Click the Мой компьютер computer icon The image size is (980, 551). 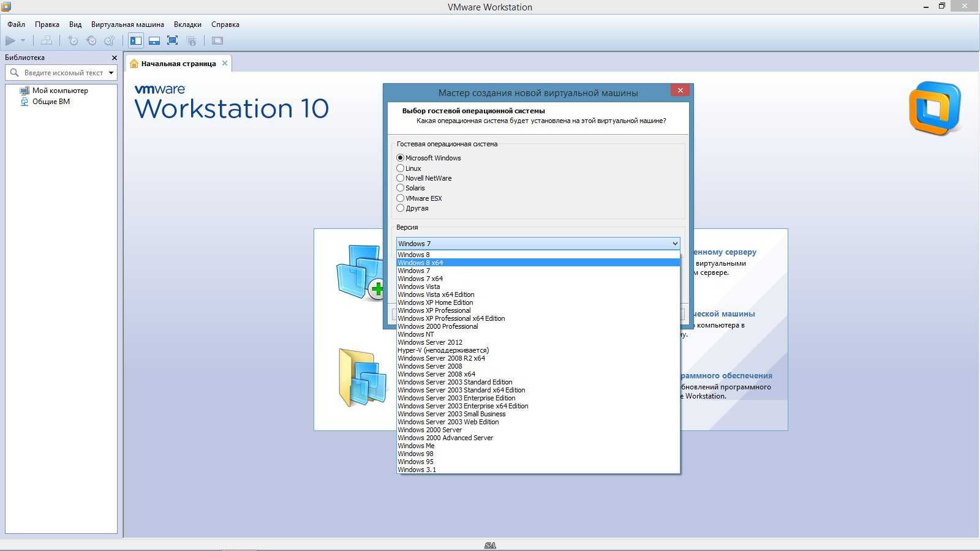[x=24, y=91]
